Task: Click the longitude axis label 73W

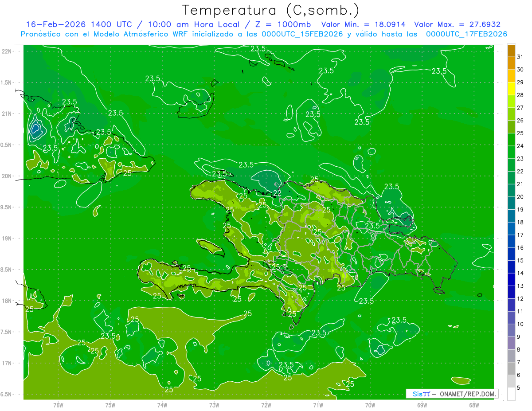Action: (x=214, y=405)
